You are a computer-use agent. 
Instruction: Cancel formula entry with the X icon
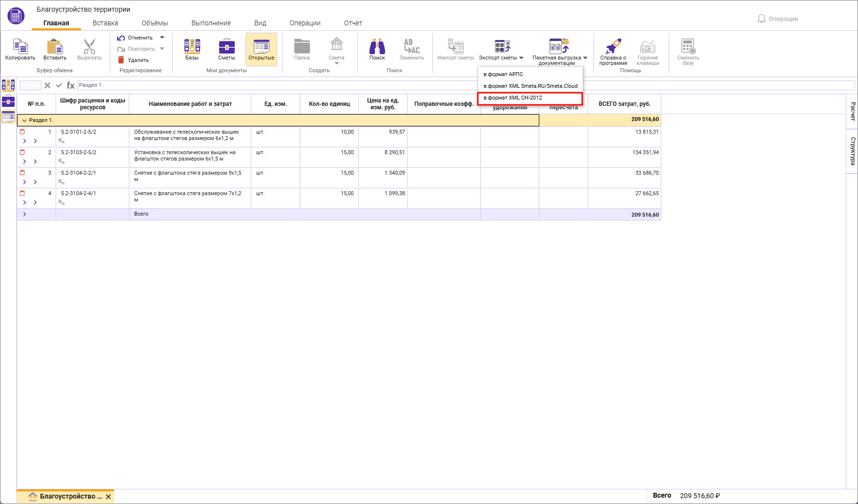47,85
